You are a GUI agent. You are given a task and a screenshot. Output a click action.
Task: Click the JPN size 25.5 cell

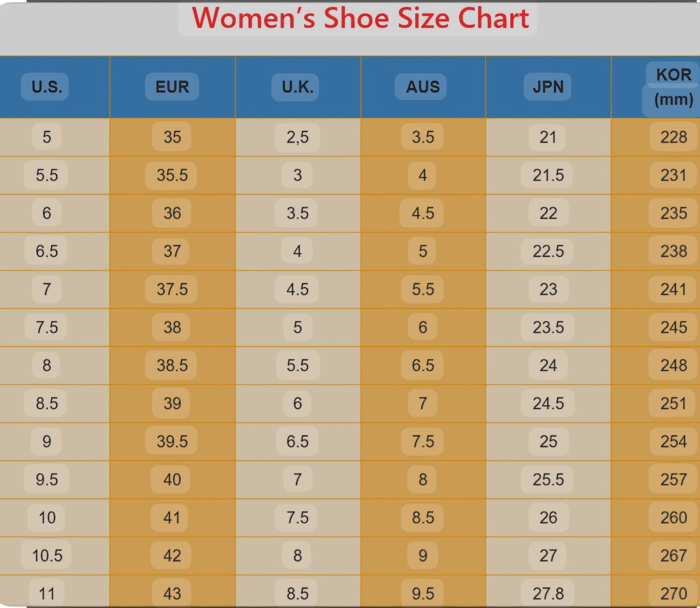click(x=548, y=479)
